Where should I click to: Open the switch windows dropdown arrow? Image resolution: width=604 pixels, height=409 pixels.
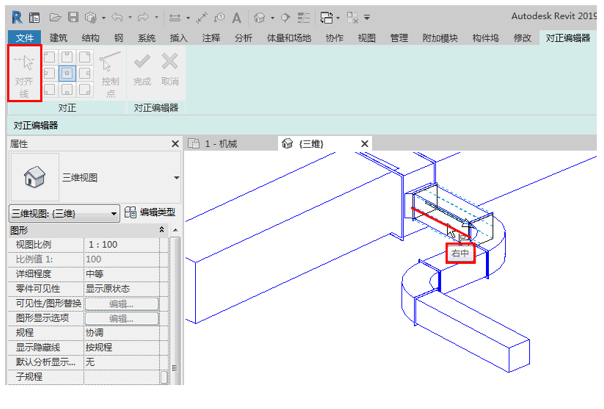click(x=338, y=18)
